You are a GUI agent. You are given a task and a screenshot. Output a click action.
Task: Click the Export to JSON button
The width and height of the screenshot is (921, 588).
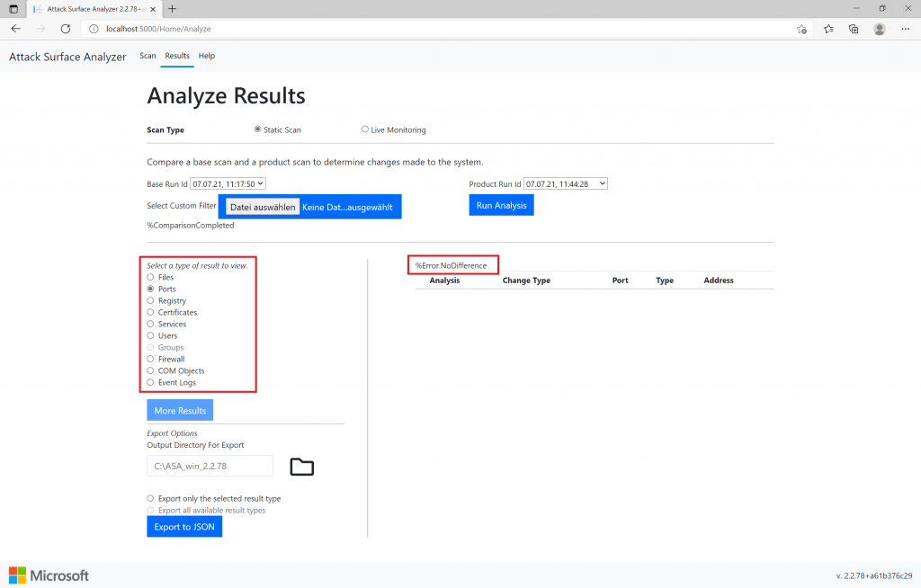pyautogui.click(x=184, y=527)
